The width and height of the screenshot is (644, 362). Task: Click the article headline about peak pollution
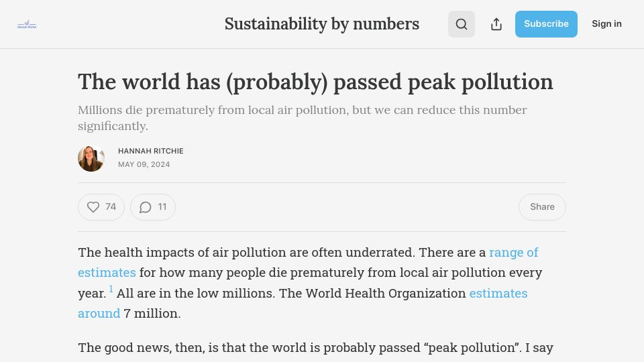point(315,81)
